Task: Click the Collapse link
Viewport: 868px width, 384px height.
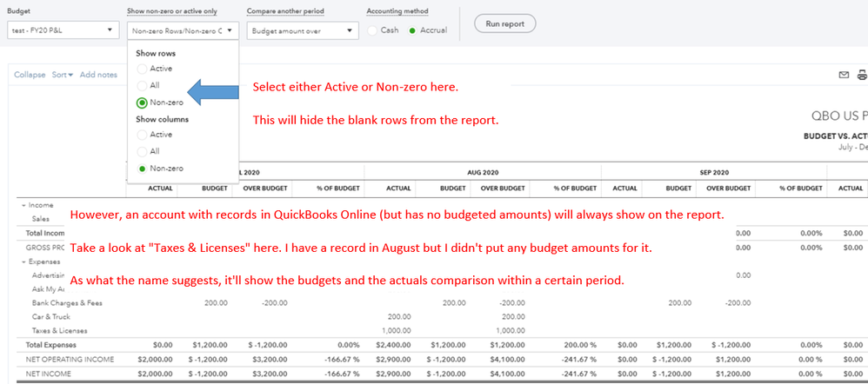Action: [30, 75]
